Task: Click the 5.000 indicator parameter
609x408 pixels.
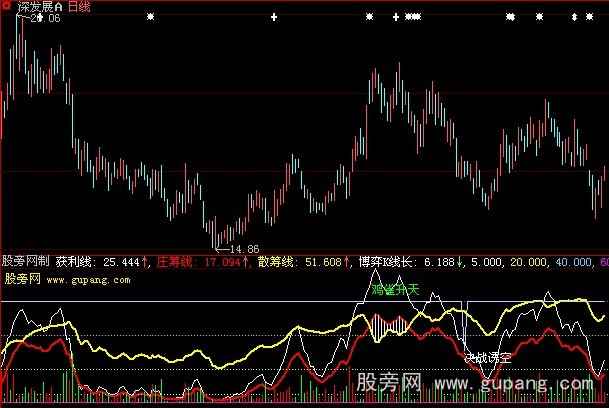Action: click(x=485, y=262)
